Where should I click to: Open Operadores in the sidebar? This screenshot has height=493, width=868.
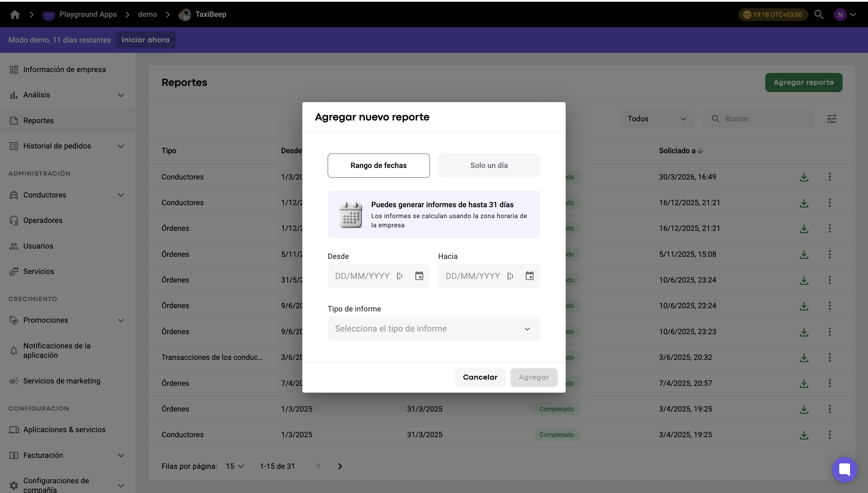click(x=43, y=221)
